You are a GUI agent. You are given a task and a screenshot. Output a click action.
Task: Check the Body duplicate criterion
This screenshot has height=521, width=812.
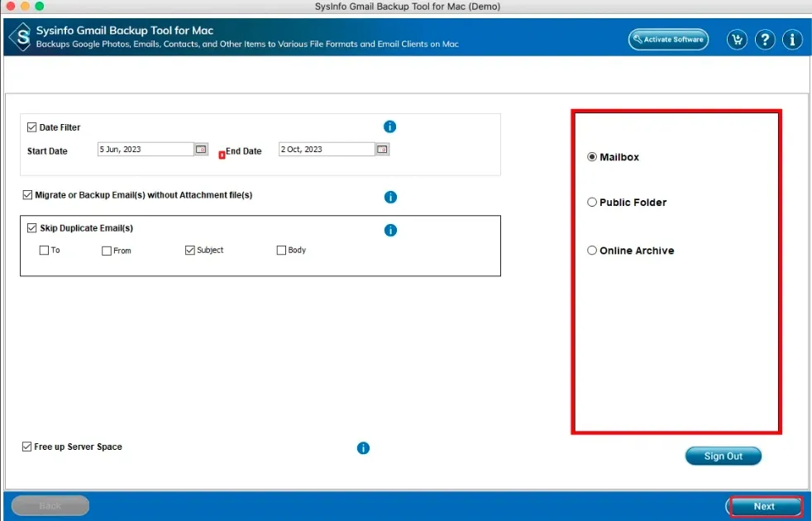[281, 250]
